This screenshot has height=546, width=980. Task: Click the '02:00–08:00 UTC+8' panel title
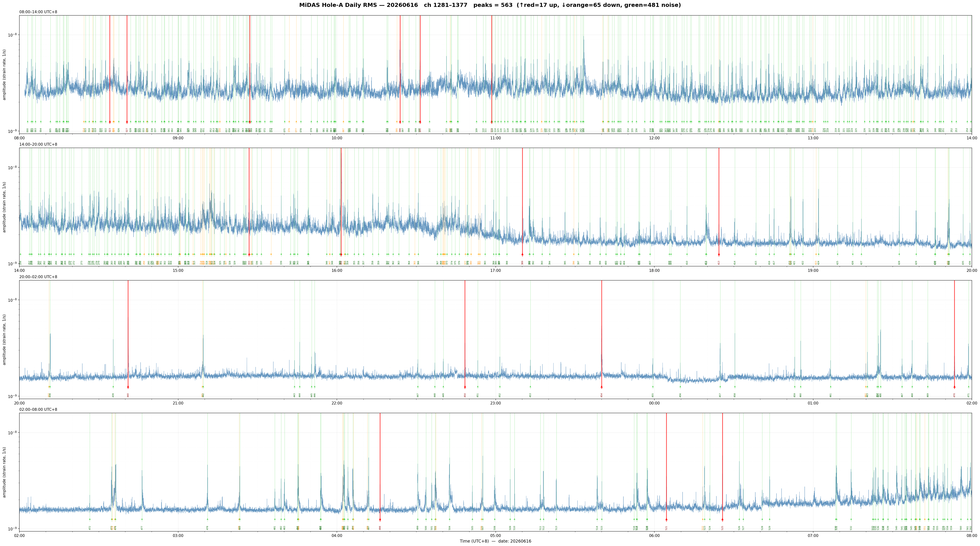coord(38,410)
